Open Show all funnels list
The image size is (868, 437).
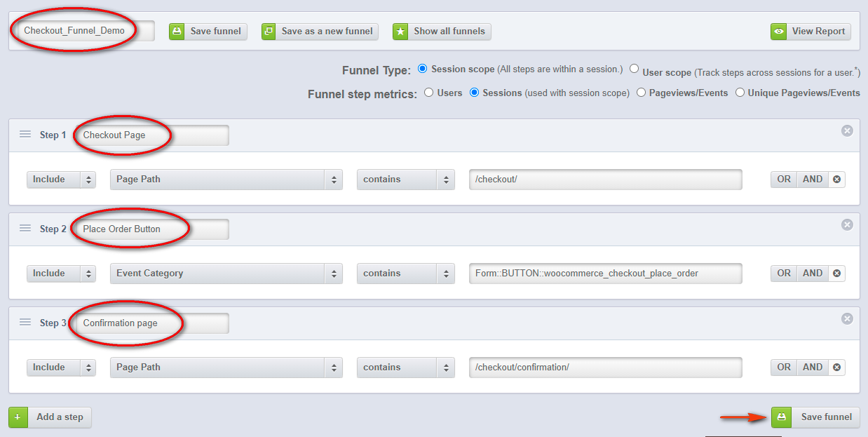coord(442,32)
